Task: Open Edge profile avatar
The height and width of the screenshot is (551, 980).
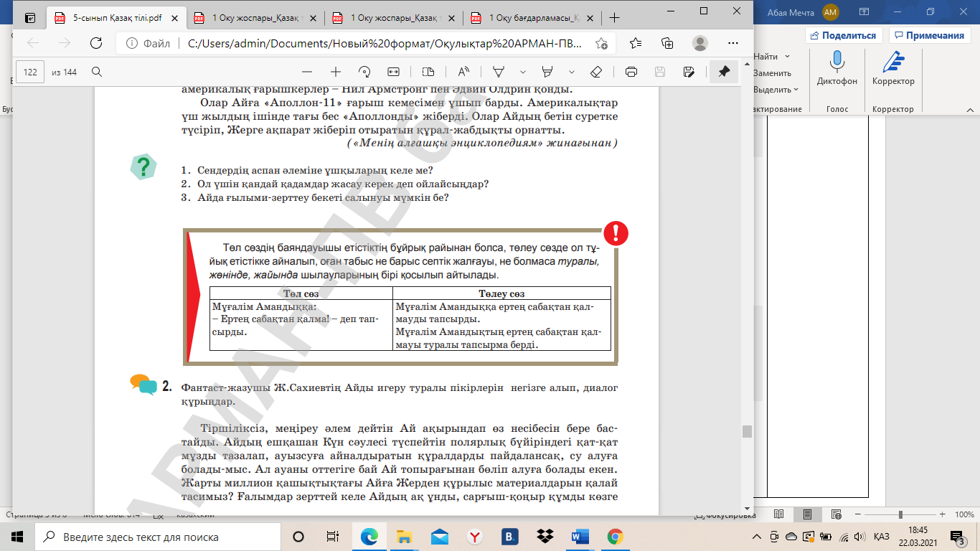Action: 699,43
